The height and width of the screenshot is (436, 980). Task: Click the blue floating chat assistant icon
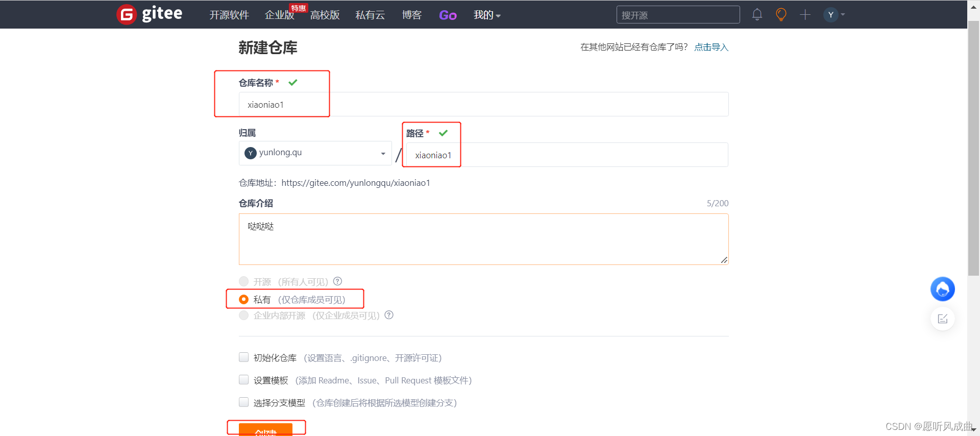pyautogui.click(x=942, y=289)
